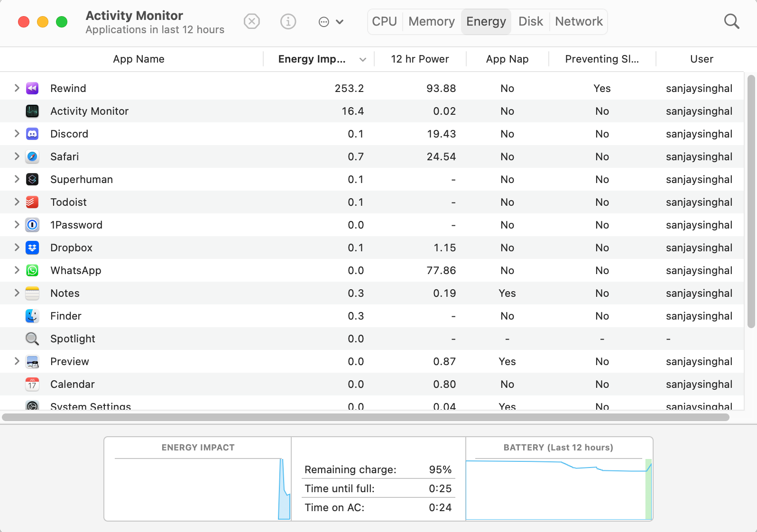Click the Todoist app icon
This screenshot has width=757, height=532.
[32, 202]
